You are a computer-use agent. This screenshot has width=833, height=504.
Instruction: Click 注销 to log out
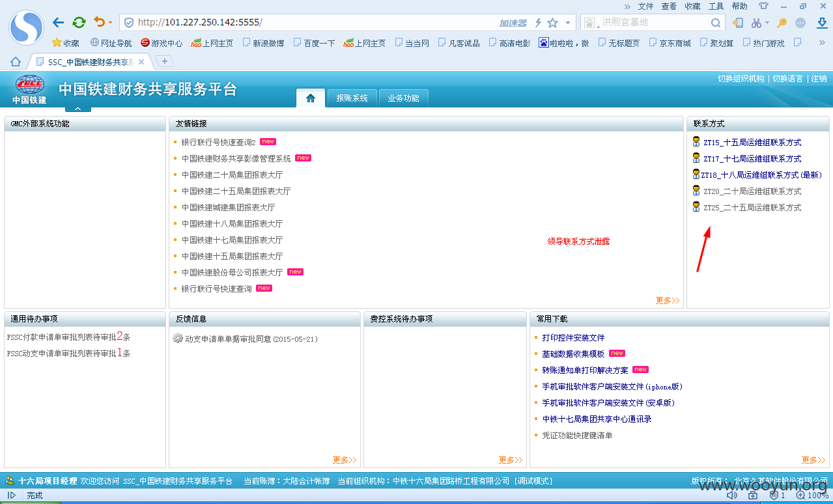coord(819,79)
